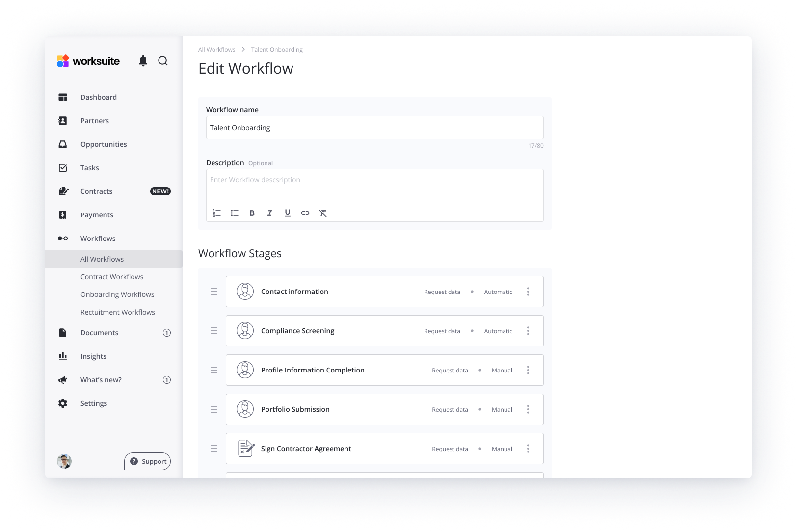Select Onboarding Workflows in the sidebar

click(117, 294)
